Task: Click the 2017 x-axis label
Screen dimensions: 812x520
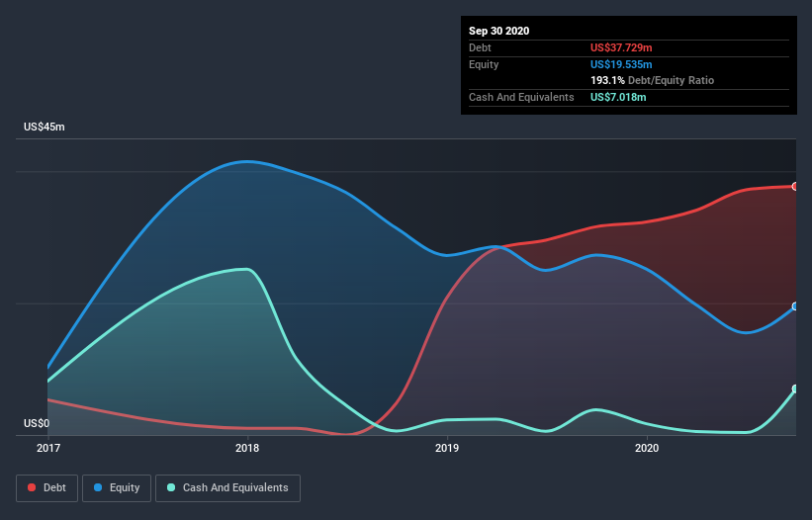Action: (48, 448)
